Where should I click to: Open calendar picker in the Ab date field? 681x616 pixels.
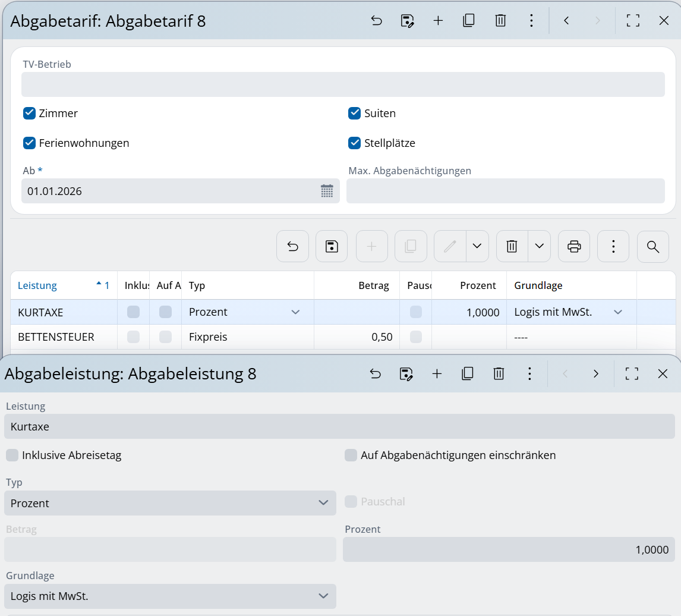[327, 191]
